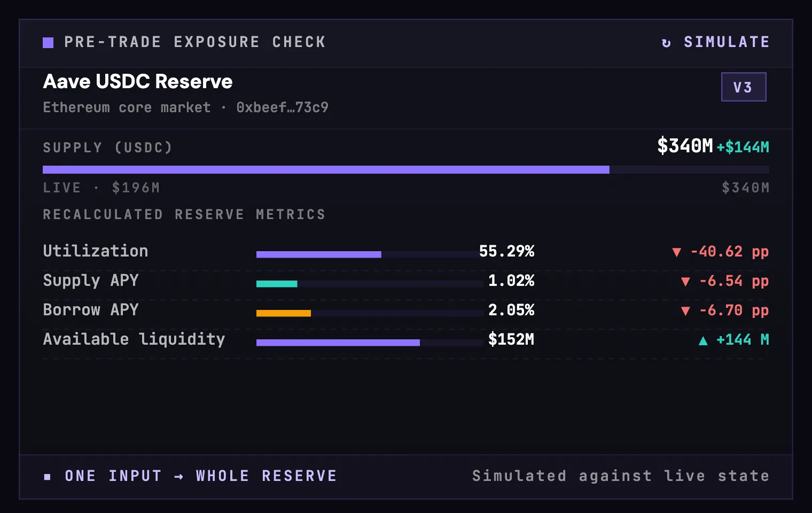This screenshot has width=812, height=513.
Task: Select the V3 version badge
Action: coord(744,87)
